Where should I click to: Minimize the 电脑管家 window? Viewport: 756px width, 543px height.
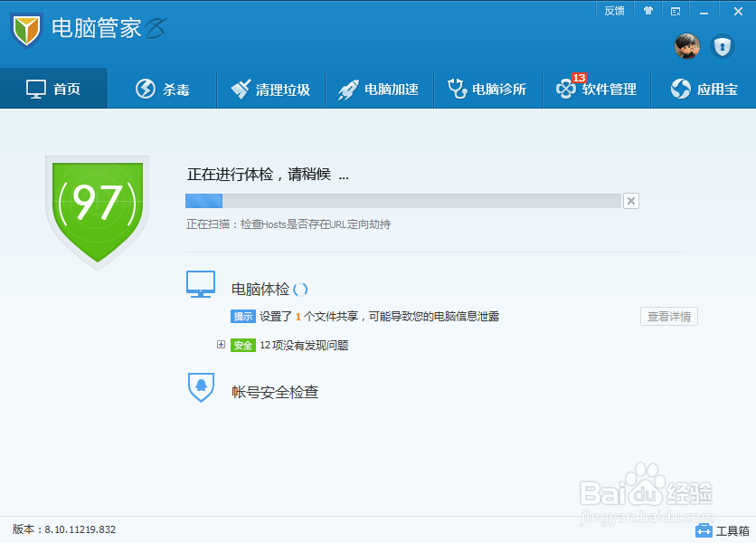[x=704, y=11]
